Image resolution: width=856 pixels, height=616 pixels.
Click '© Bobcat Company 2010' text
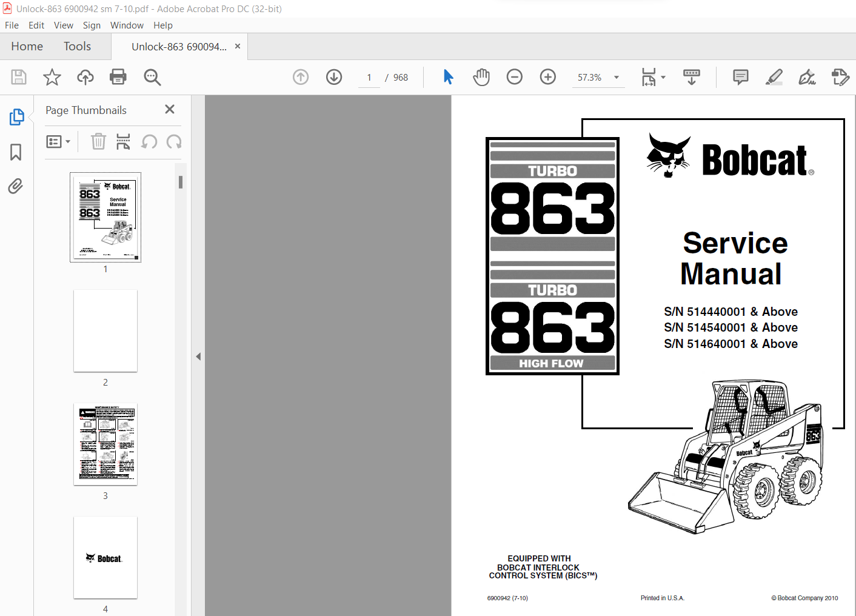(x=804, y=598)
